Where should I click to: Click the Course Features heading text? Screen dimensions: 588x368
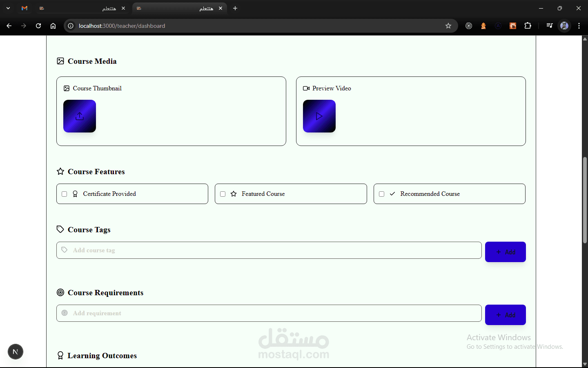coord(96,171)
